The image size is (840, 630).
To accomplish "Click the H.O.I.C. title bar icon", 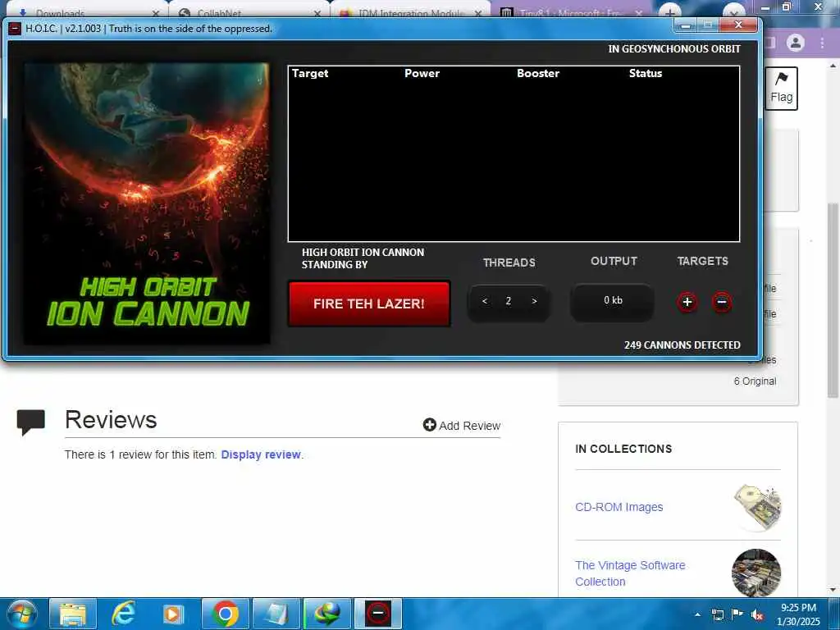I will point(15,29).
